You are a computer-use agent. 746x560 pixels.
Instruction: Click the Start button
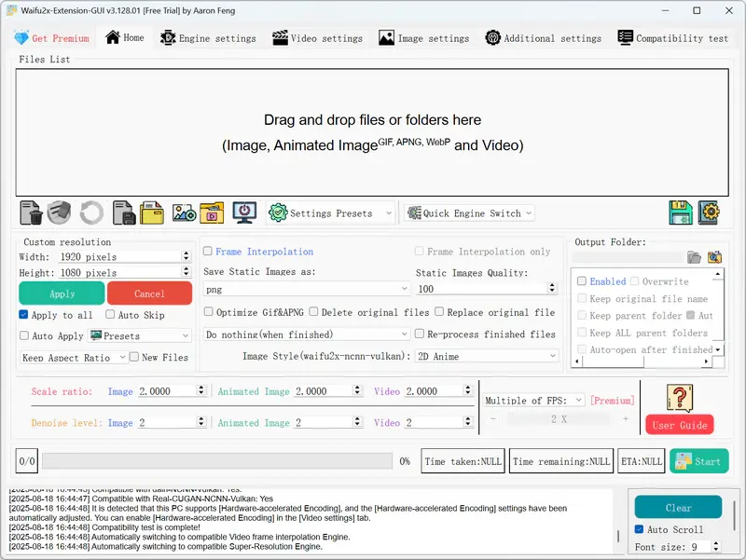coord(698,461)
